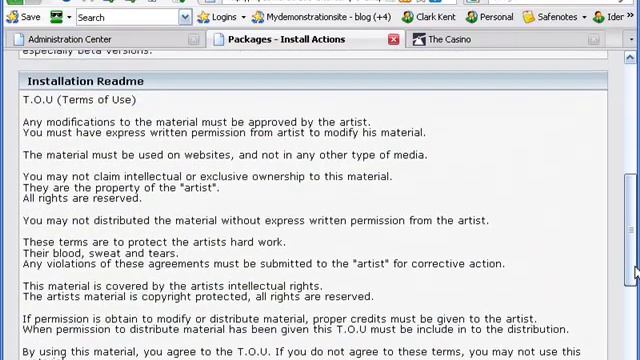The height and width of the screenshot is (360, 640).
Task: Click the RoboForm sunglasses face icon
Action: click(x=56, y=17)
